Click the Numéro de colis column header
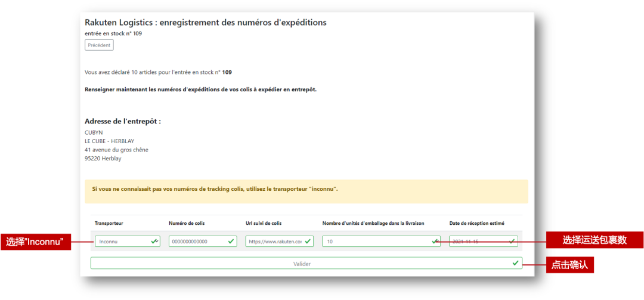Image resolution: width=644 pixels, height=300 pixels. [187, 223]
